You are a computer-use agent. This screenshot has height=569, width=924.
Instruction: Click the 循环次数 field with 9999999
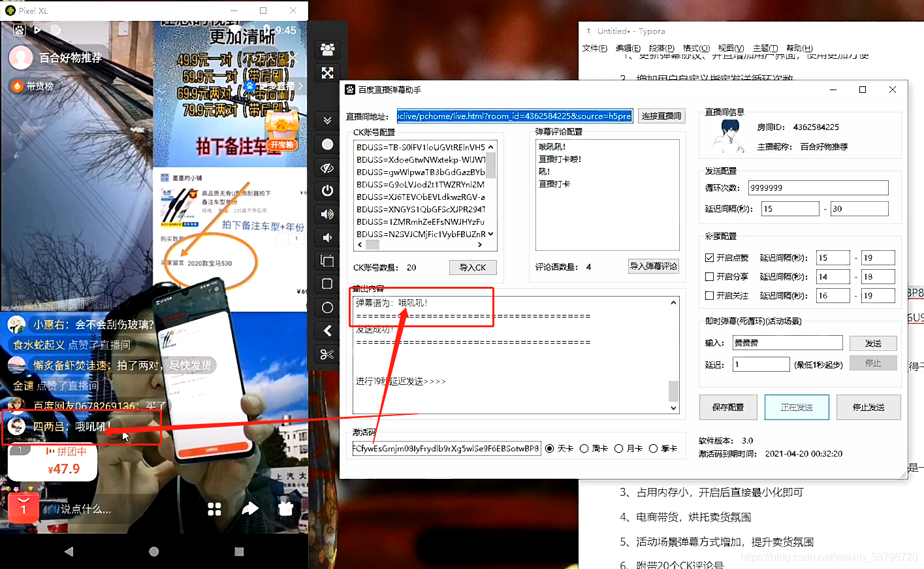tap(818, 187)
